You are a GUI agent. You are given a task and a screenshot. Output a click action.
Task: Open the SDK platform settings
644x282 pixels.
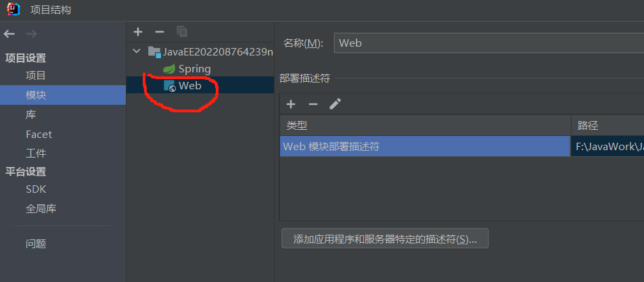tap(36, 189)
